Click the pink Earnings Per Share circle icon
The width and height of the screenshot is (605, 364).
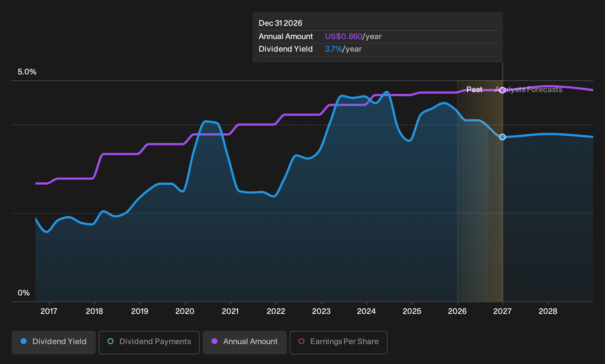tap(301, 342)
